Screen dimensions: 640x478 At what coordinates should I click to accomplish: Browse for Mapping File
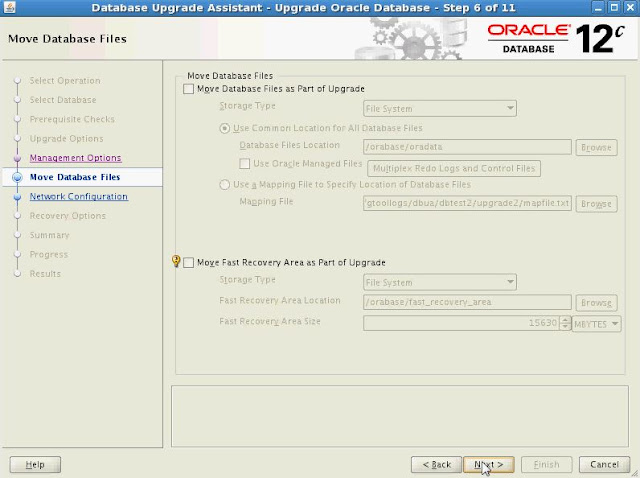click(596, 204)
